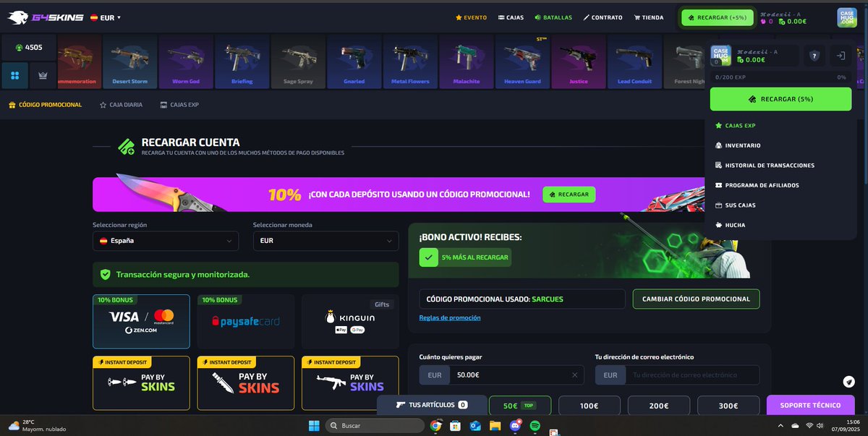
Task: Select the Malachite skin card
Action: pos(466,62)
